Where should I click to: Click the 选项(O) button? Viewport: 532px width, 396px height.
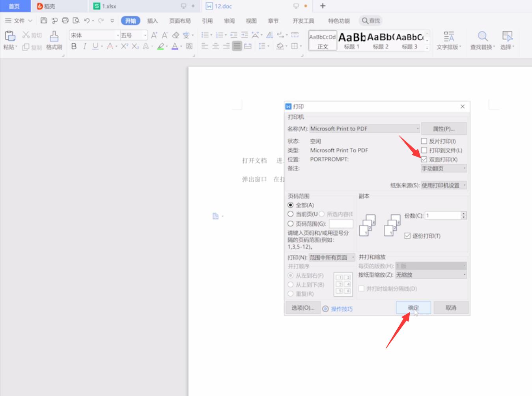[x=303, y=308]
